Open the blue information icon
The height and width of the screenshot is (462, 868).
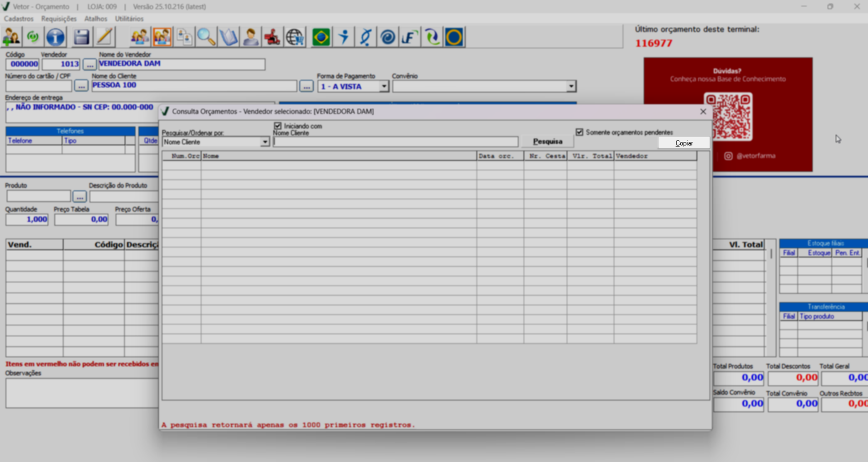[x=55, y=37]
